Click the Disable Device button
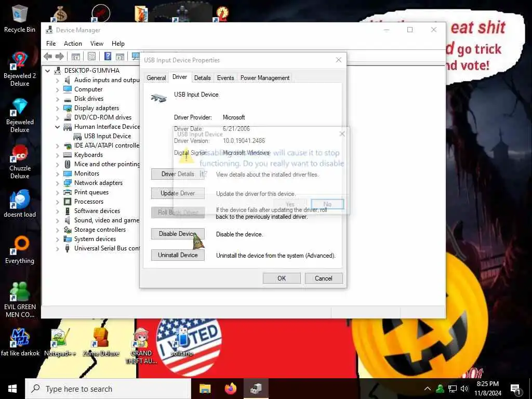Image resolution: width=532 pixels, height=399 pixels. coord(178,234)
